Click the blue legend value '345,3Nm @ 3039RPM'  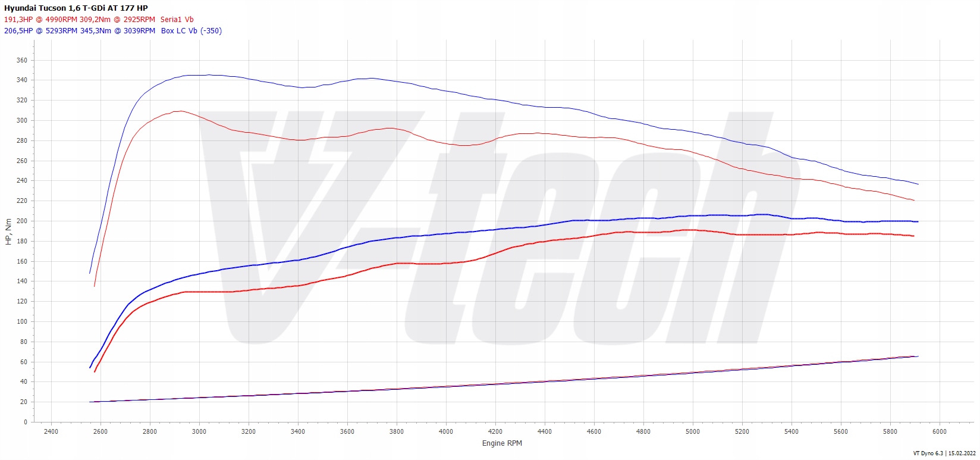pos(117,31)
